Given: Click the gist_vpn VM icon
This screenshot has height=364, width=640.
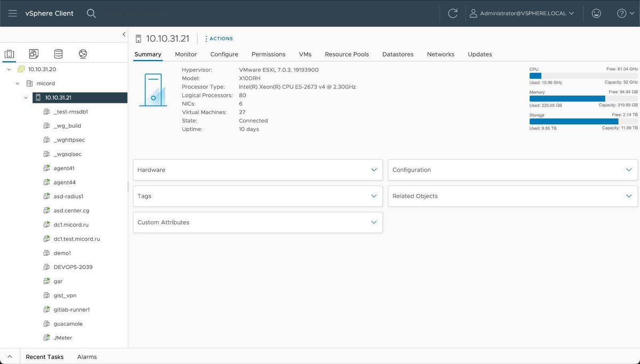Looking at the screenshot, I should tap(46, 295).
